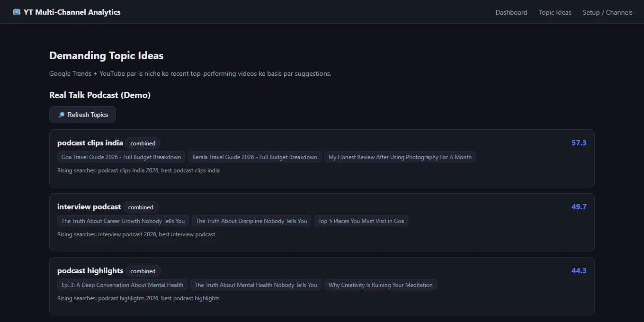Select Kerala Travel Guide 2026 video chip
This screenshot has height=322, width=644.
point(255,157)
